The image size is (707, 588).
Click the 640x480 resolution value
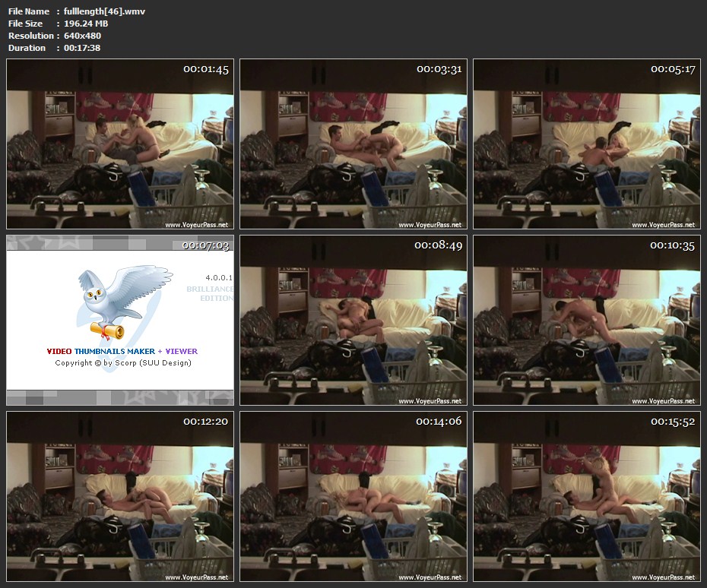(82, 36)
